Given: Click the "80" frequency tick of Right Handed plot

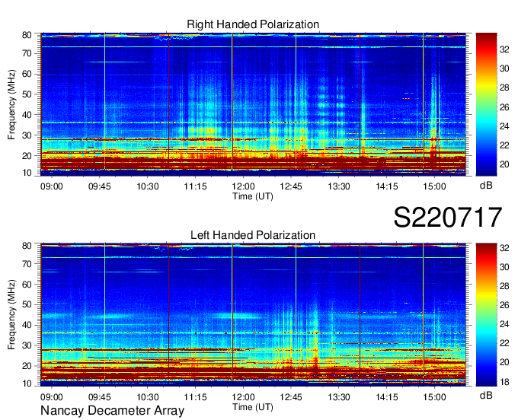Looking at the screenshot, I should pos(27,35).
